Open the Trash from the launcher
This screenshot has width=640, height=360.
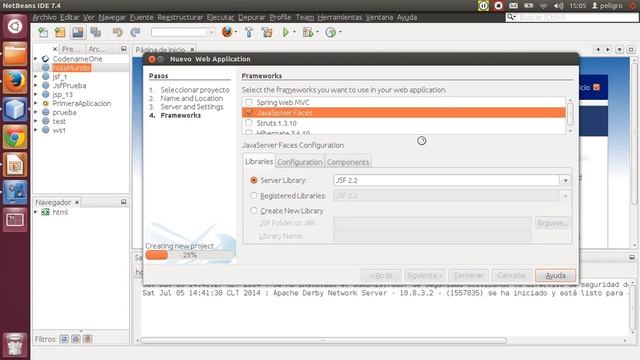click(x=15, y=344)
